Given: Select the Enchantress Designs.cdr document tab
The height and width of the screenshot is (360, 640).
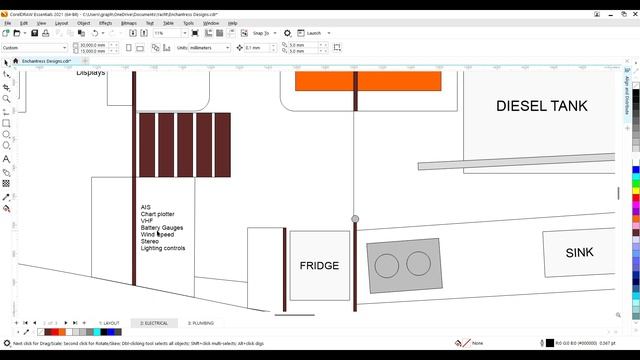Looking at the screenshot, I should pyautogui.click(x=47, y=61).
